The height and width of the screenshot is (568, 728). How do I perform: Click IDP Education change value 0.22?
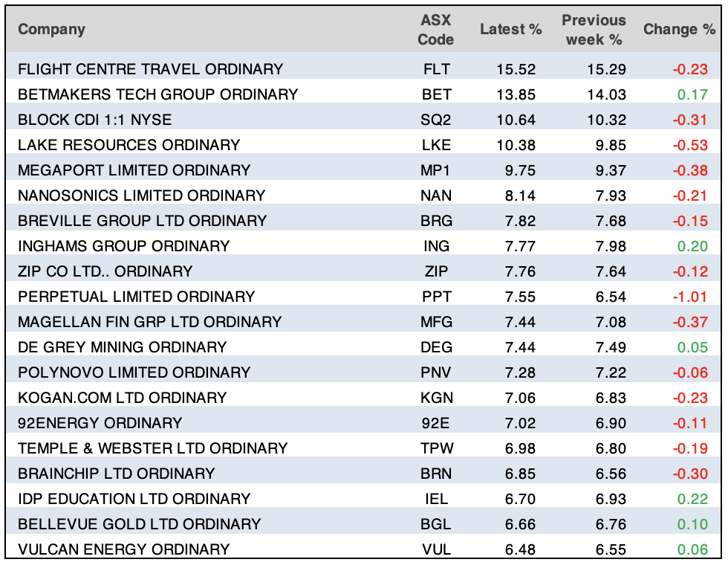pos(694,499)
